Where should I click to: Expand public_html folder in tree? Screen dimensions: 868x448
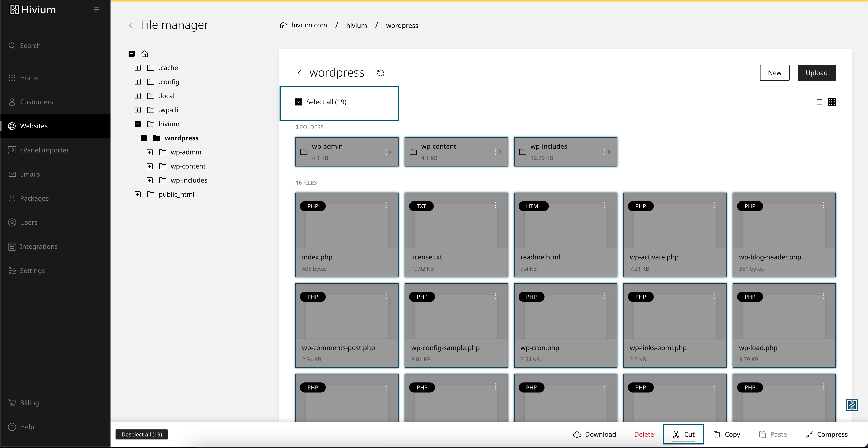coord(137,194)
